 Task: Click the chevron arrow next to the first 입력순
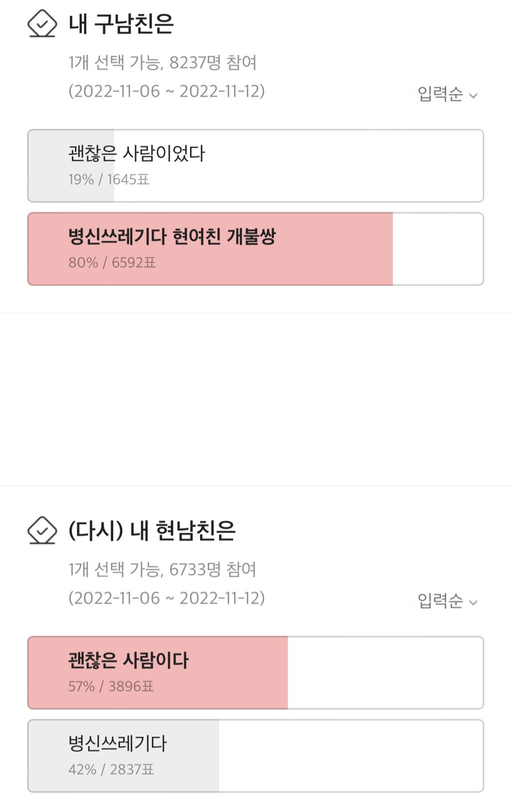[474, 95]
